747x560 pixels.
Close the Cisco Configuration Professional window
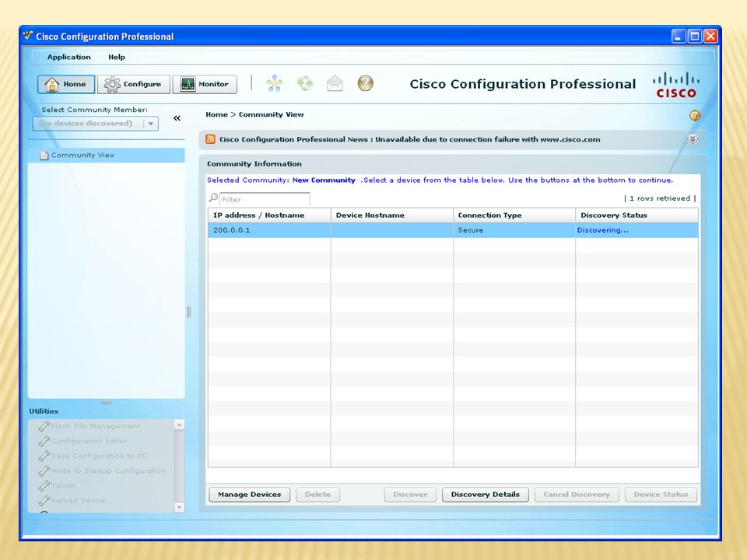(710, 37)
